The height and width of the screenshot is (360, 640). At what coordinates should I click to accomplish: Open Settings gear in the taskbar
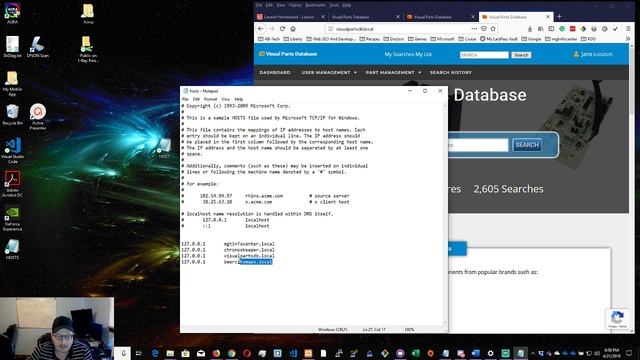pos(490,353)
